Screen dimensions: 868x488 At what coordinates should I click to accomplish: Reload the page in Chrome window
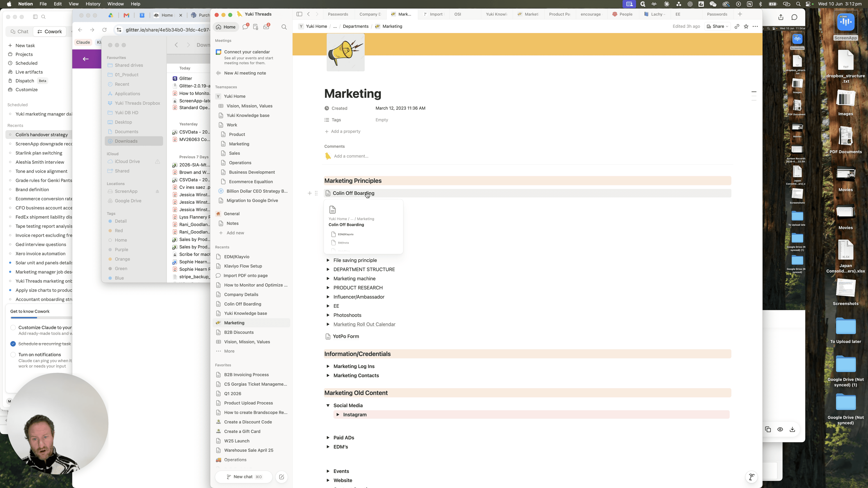104,30
